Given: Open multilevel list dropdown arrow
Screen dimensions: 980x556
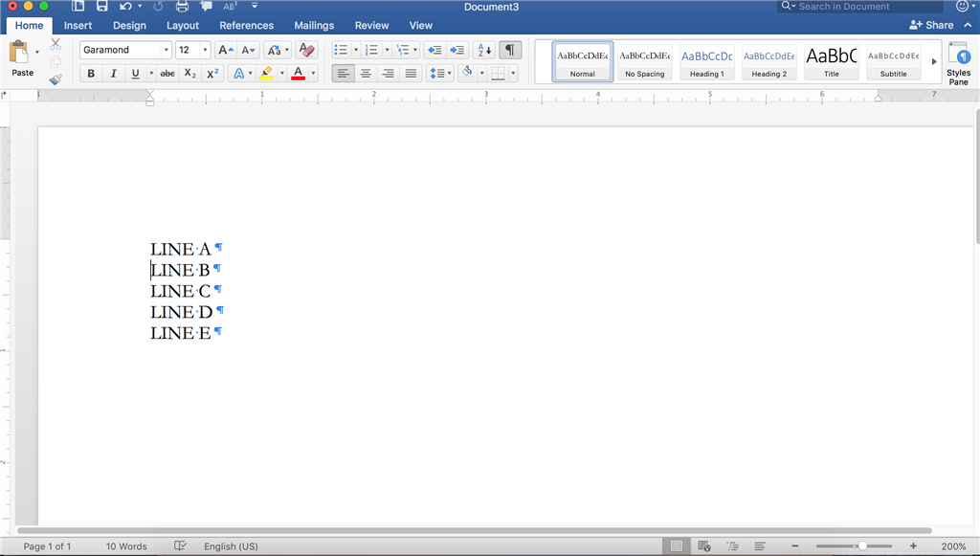Looking at the screenshot, I should coord(415,50).
